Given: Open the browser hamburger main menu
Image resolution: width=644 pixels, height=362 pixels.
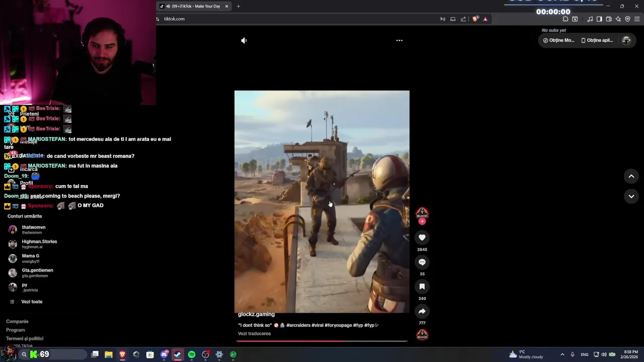Looking at the screenshot, I should tap(637, 19).
